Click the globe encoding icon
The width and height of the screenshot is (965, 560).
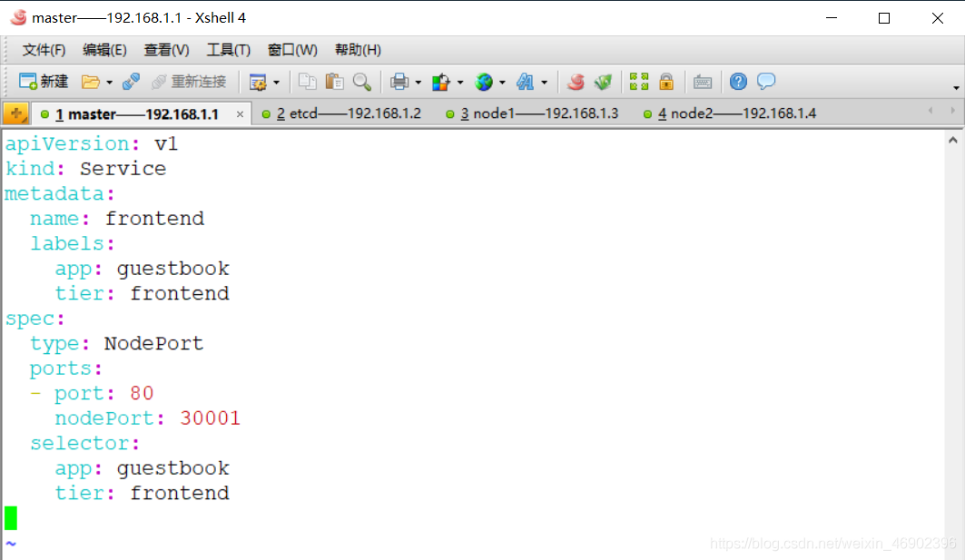click(484, 81)
